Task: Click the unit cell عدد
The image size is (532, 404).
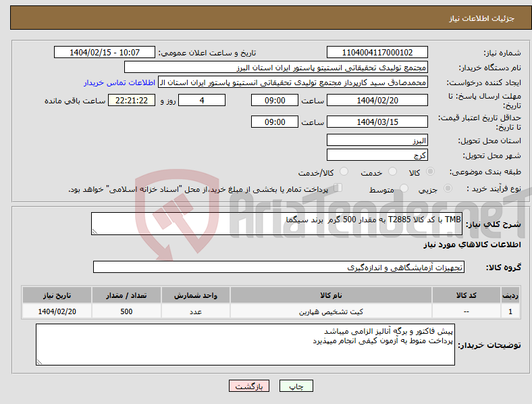Action: coord(195,311)
